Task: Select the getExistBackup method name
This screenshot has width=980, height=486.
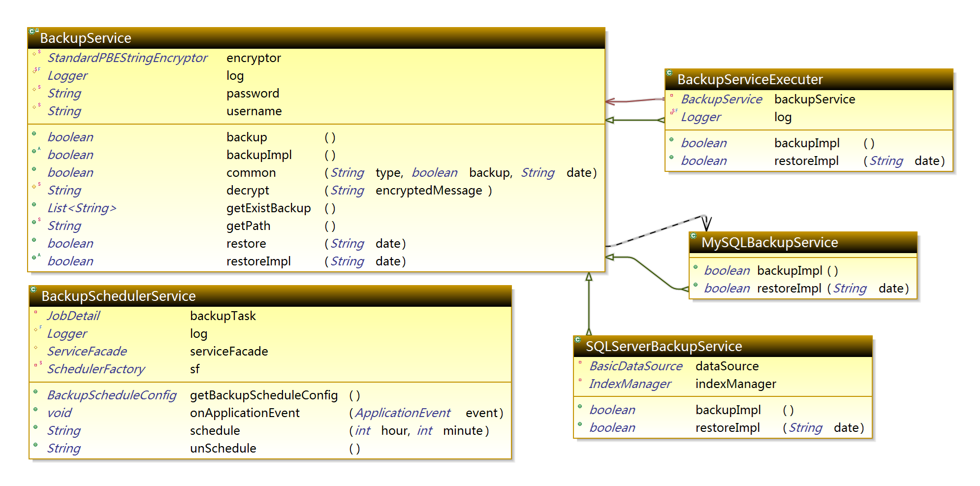Action: (268, 208)
